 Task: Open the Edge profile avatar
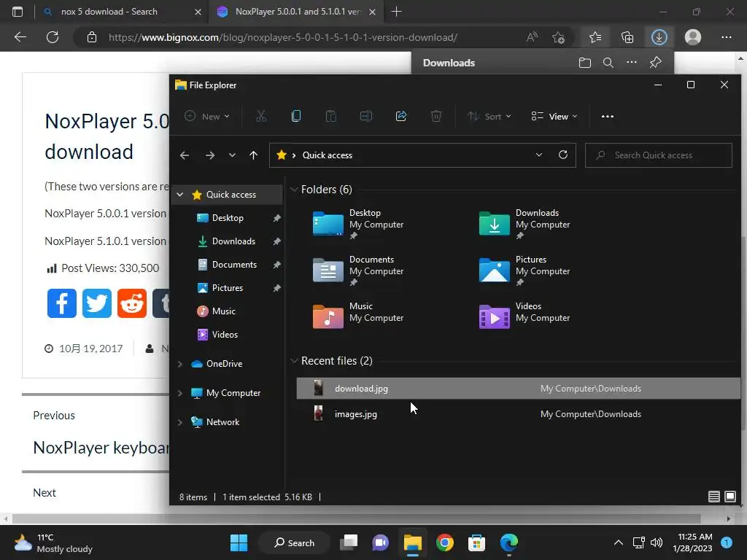coord(693,37)
